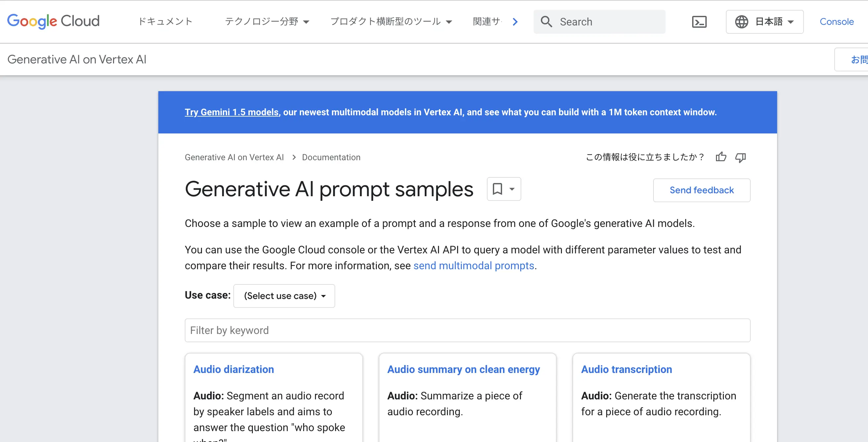Open the bookmark dropdown arrow
The width and height of the screenshot is (868, 442).
point(512,189)
